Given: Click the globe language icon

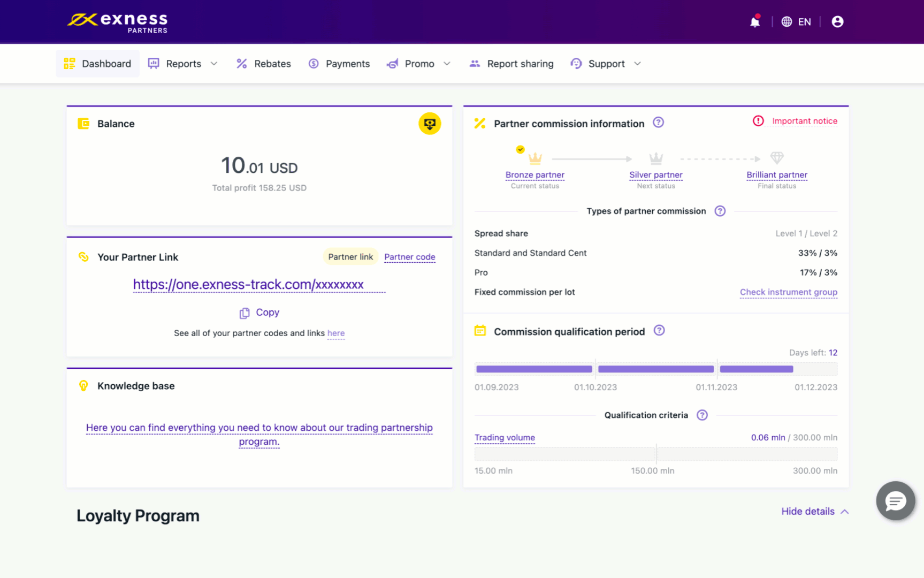Looking at the screenshot, I should click(786, 21).
